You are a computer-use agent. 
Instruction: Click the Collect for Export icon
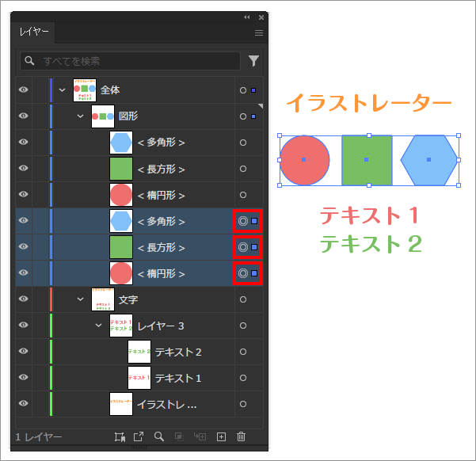tap(120, 436)
